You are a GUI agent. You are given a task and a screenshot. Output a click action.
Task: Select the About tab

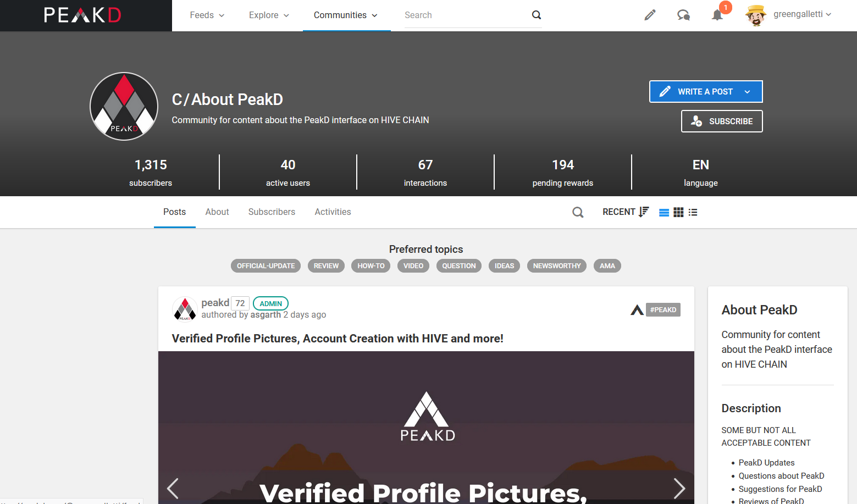point(217,212)
